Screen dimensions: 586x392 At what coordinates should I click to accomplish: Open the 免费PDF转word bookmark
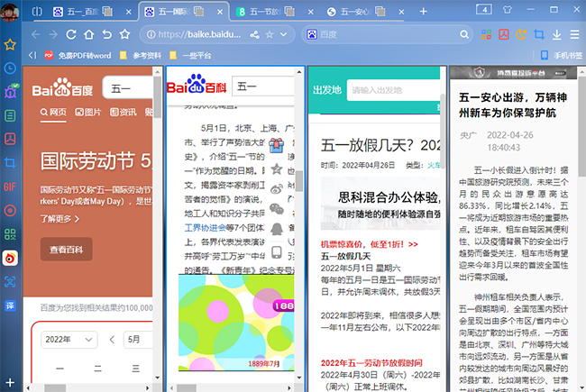coord(77,56)
